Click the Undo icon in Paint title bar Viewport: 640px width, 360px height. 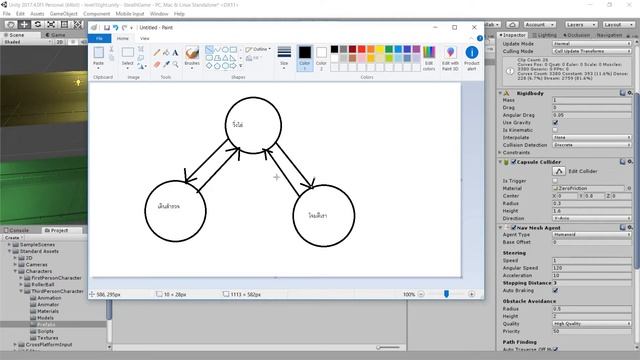(116, 28)
